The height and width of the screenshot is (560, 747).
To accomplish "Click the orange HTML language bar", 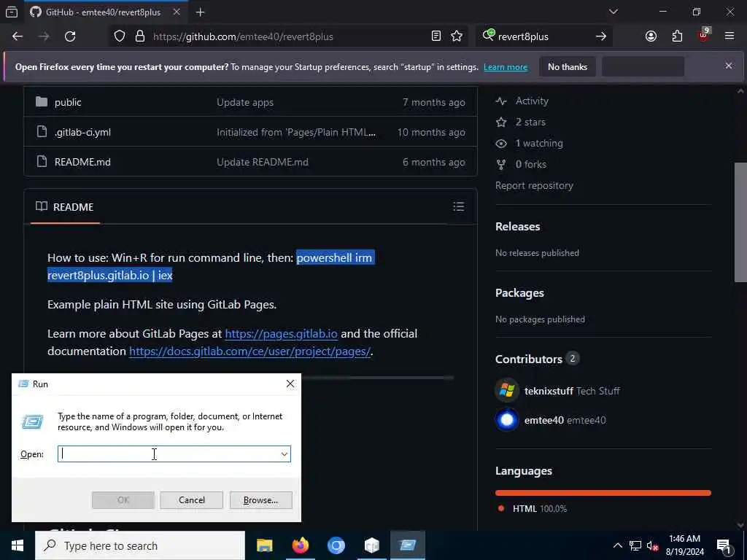I will click(x=603, y=493).
